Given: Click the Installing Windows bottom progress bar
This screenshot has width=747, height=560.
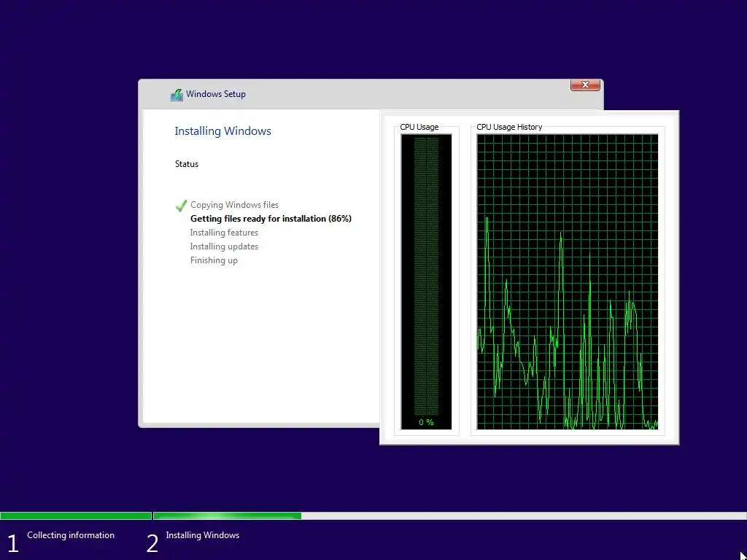Looking at the screenshot, I should (x=449, y=516).
